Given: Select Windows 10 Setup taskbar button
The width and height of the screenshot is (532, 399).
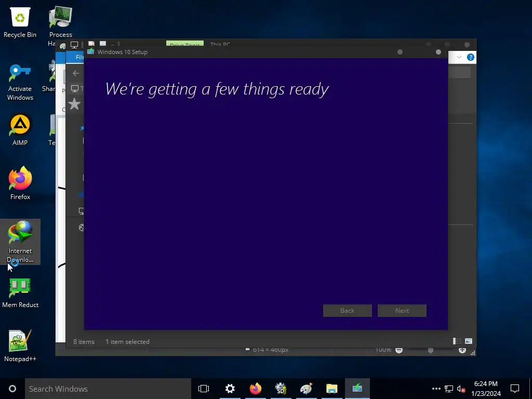Looking at the screenshot, I should pyautogui.click(x=357, y=389).
